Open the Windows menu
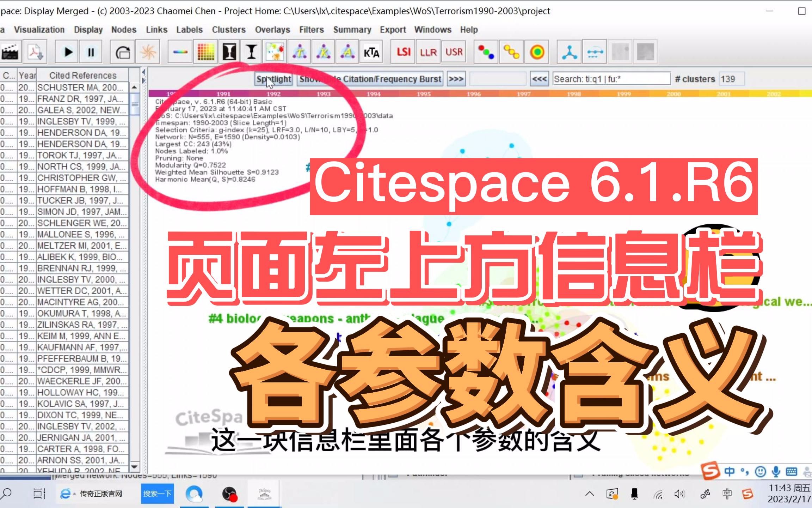The height and width of the screenshot is (508, 812). pyautogui.click(x=433, y=30)
